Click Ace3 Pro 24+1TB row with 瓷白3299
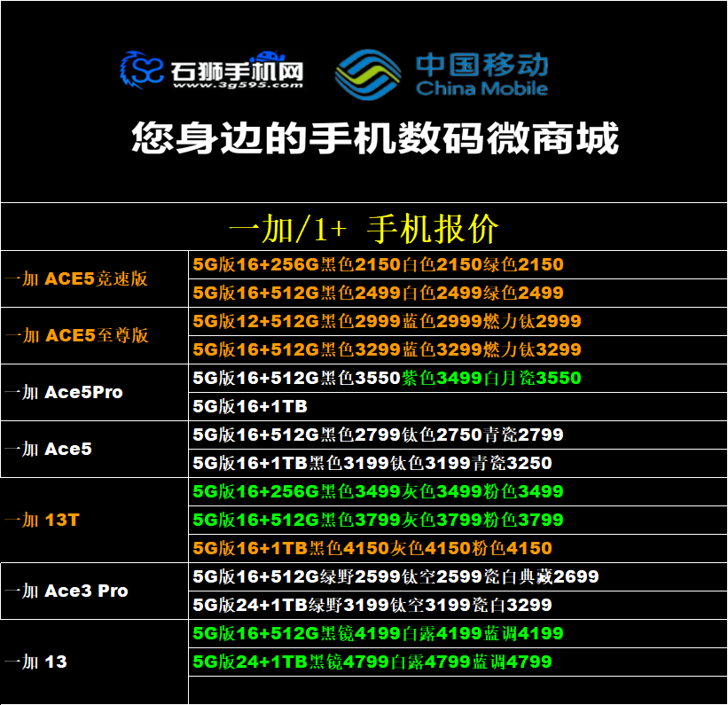 point(458,605)
